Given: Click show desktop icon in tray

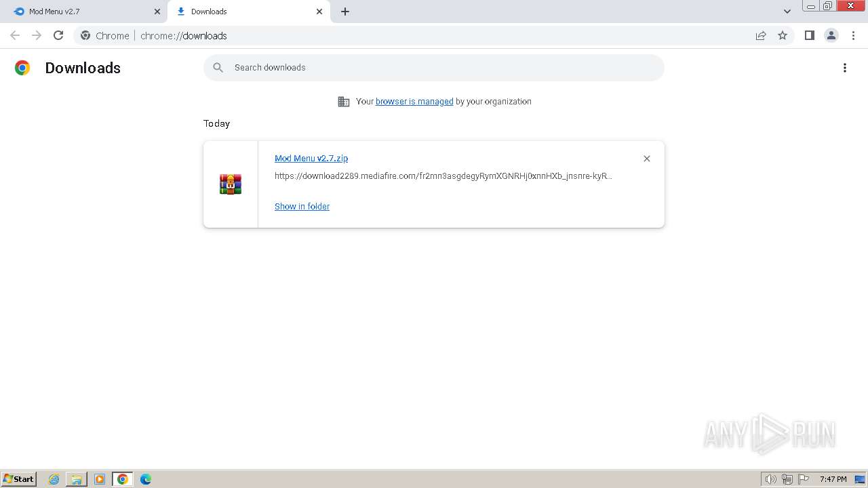Looking at the screenshot, I should 860,479.
